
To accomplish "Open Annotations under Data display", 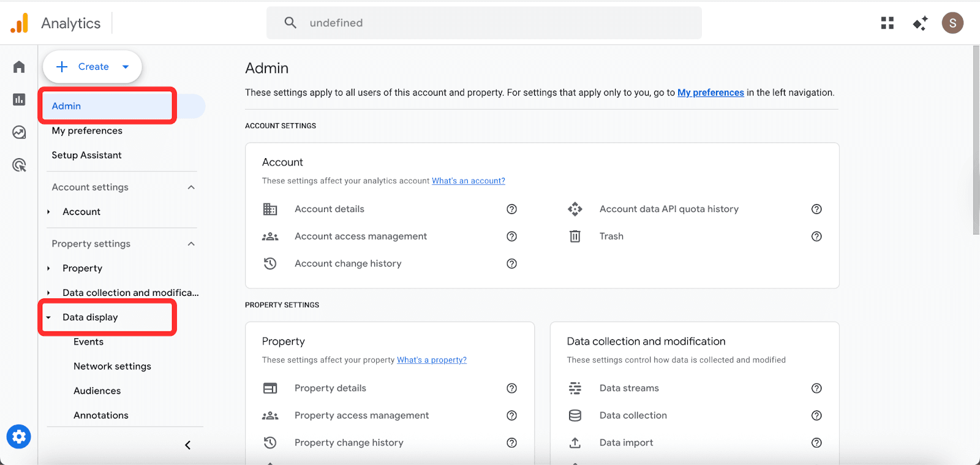I will [101, 415].
